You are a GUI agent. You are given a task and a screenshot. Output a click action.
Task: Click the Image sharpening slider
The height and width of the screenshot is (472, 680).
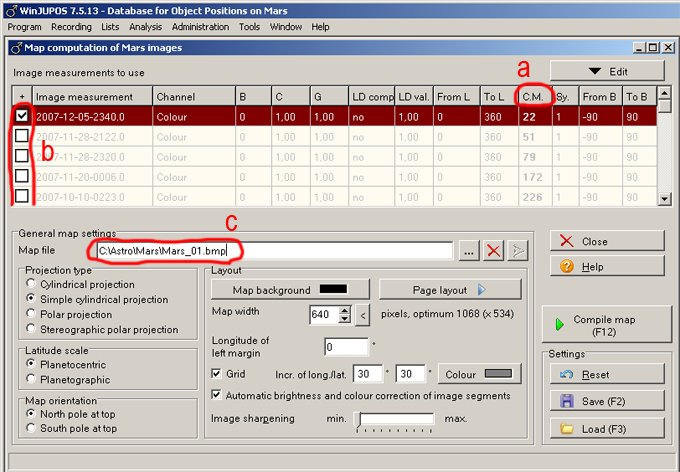click(400, 420)
